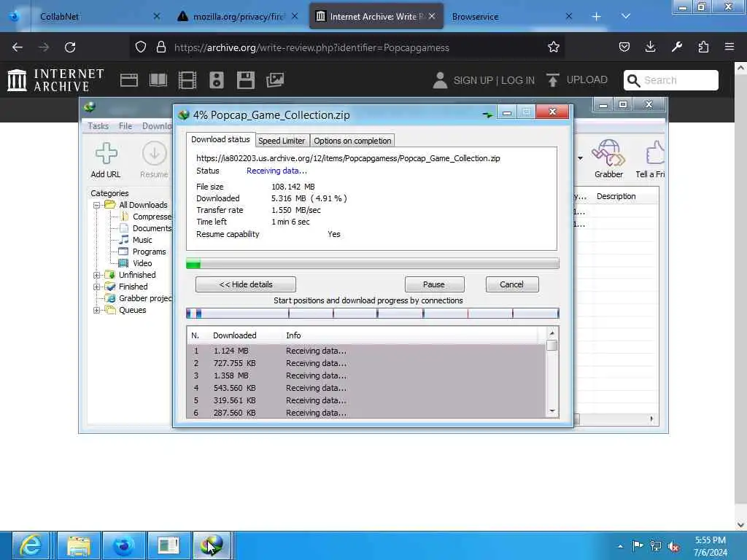Select the Download status tab
This screenshot has height=560, width=747.
coord(220,139)
